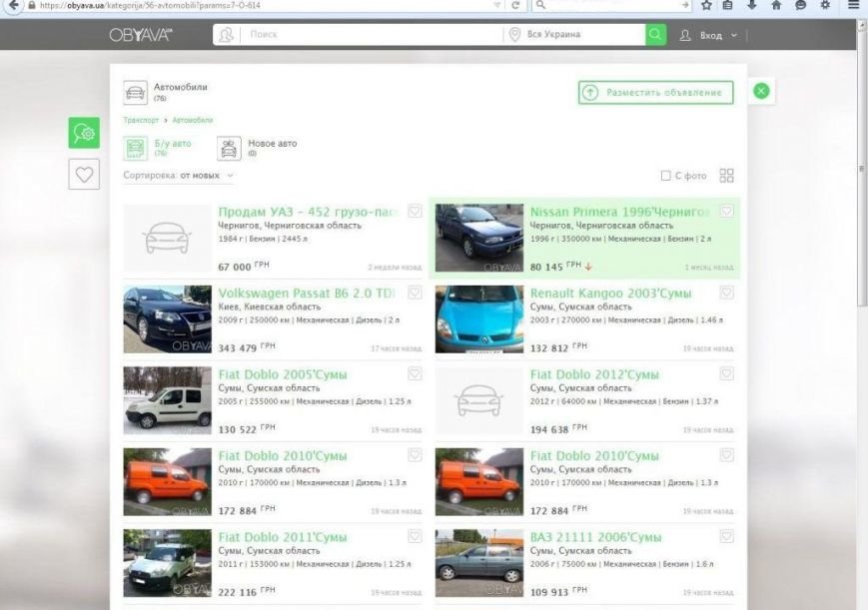Click the Б/у авто used-car icon
868x610 pixels.
coord(135,149)
